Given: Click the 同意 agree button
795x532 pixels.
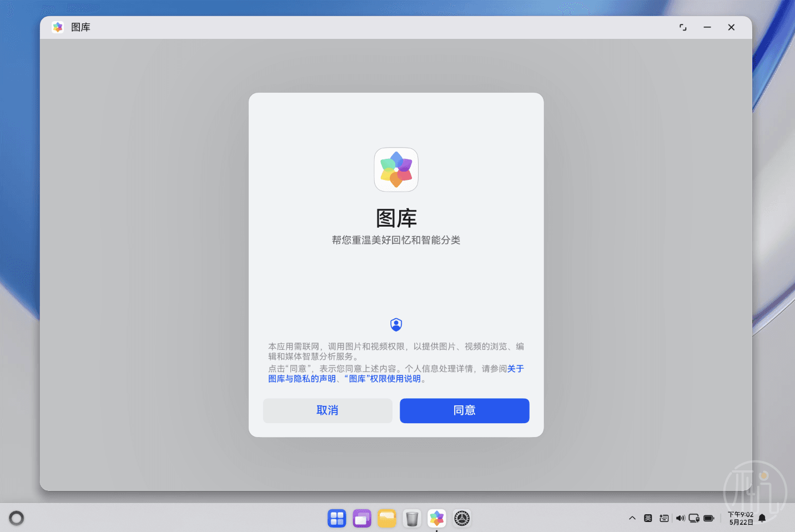Looking at the screenshot, I should click(464, 410).
